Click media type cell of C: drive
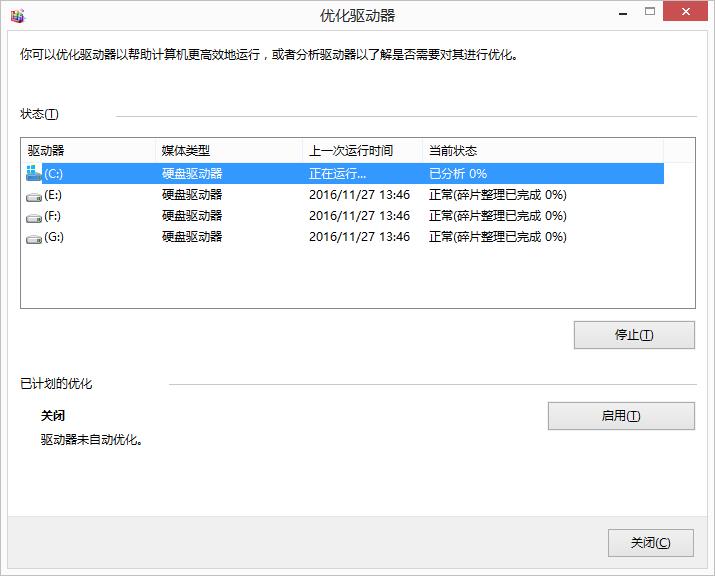The height and width of the screenshot is (576, 715). pos(192,174)
